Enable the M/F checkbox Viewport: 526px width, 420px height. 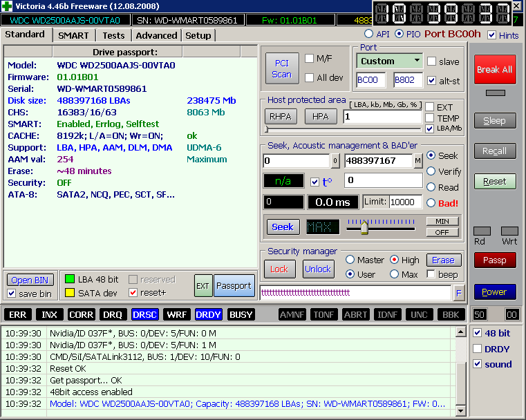309,59
